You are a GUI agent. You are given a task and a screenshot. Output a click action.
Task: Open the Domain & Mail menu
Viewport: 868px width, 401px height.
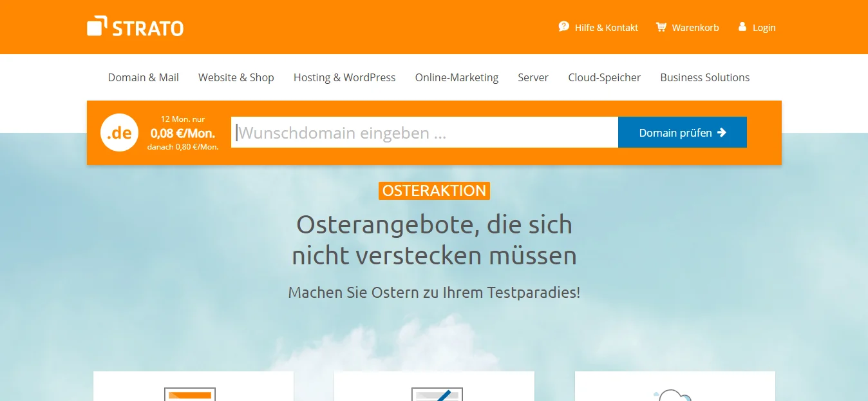pyautogui.click(x=144, y=77)
